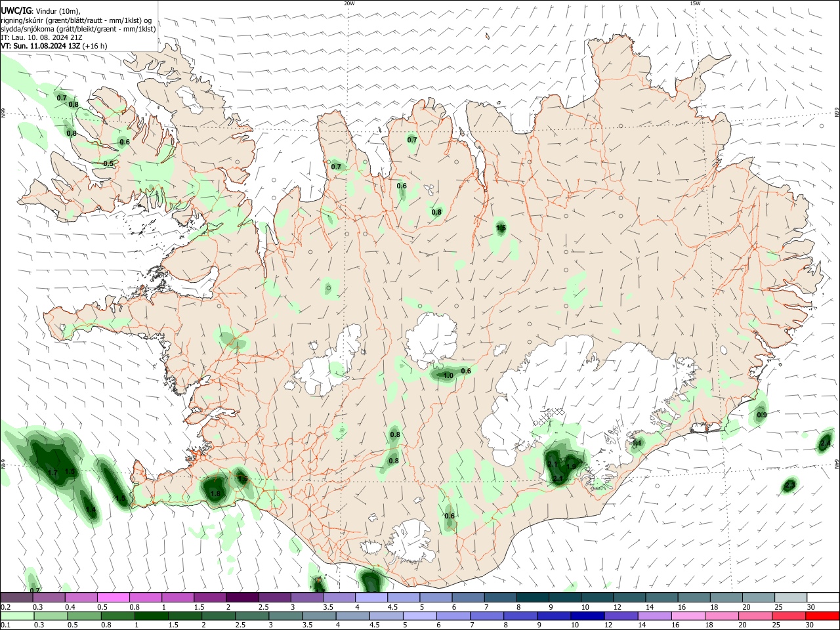Click the 'UWC/IG: Vindur (10m)' title text
The height and width of the screenshot is (630, 840).
[41, 10]
